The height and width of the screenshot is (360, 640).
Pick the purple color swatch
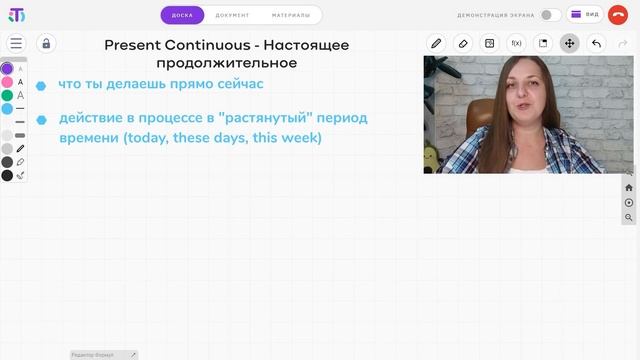[x=7, y=69]
